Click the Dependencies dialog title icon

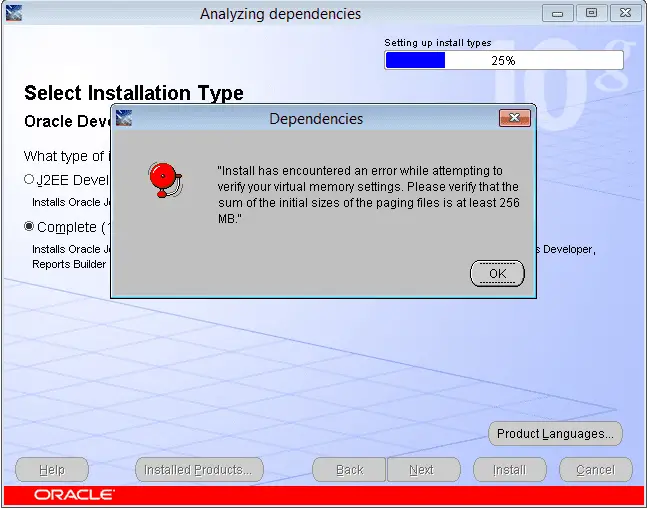tap(124, 118)
